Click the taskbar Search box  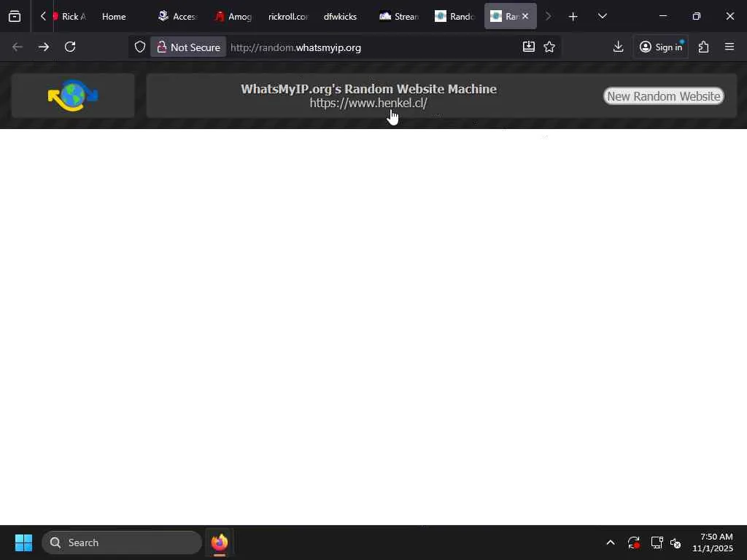tap(122, 542)
